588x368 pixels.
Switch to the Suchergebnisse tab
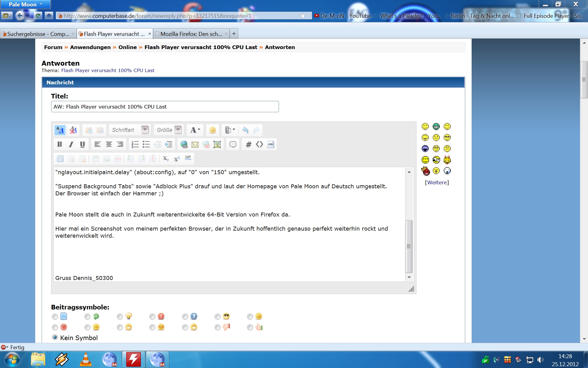(x=37, y=34)
